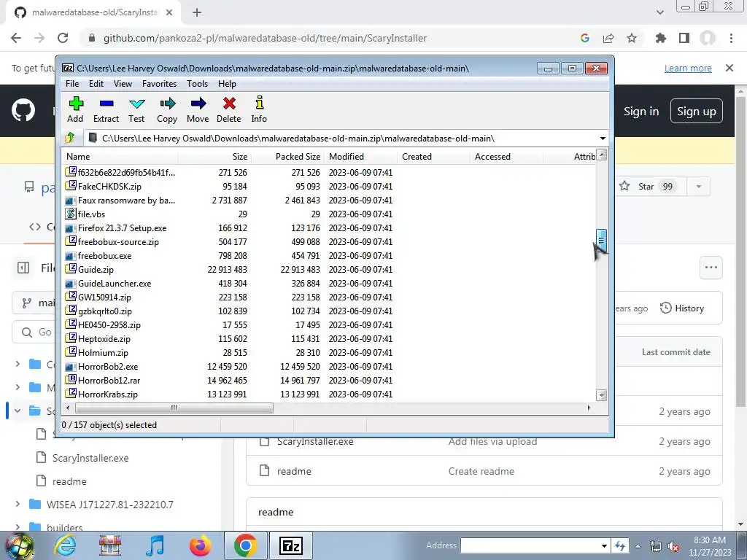This screenshot has height=560, width=747.
Task: Go up one folder level in 7-Zip
Action: tap(70, 138)
